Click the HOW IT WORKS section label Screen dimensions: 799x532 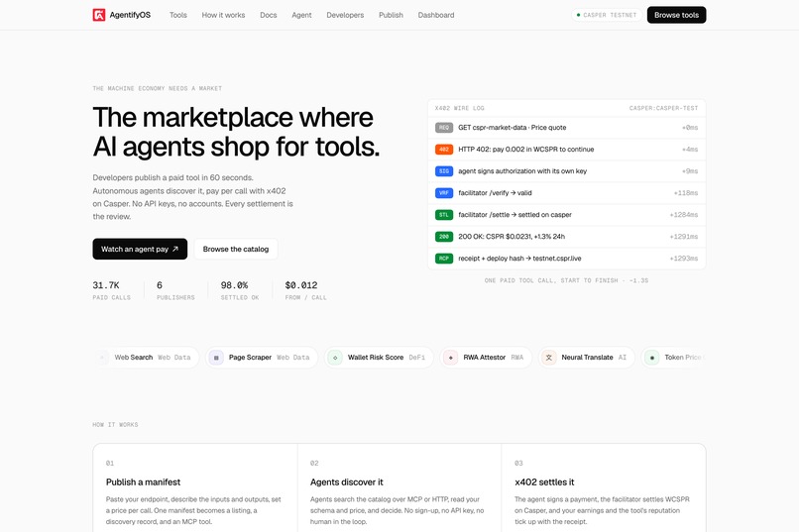[x=115, y=425]
